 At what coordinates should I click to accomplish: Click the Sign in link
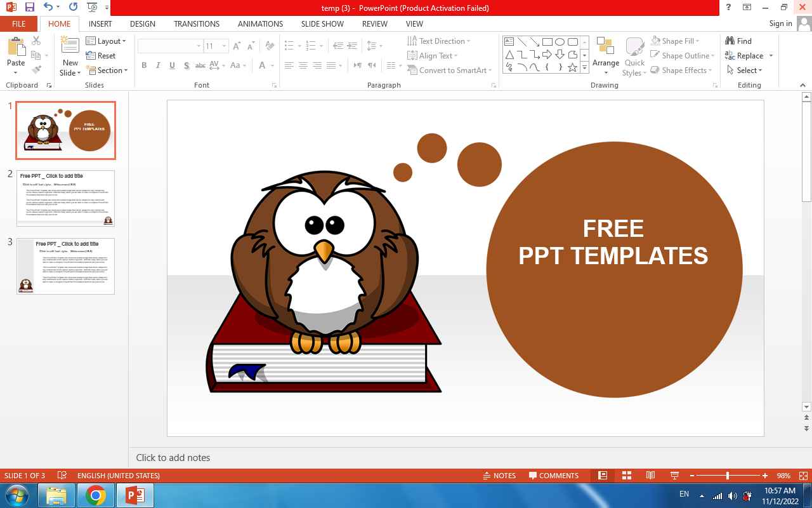780,23
